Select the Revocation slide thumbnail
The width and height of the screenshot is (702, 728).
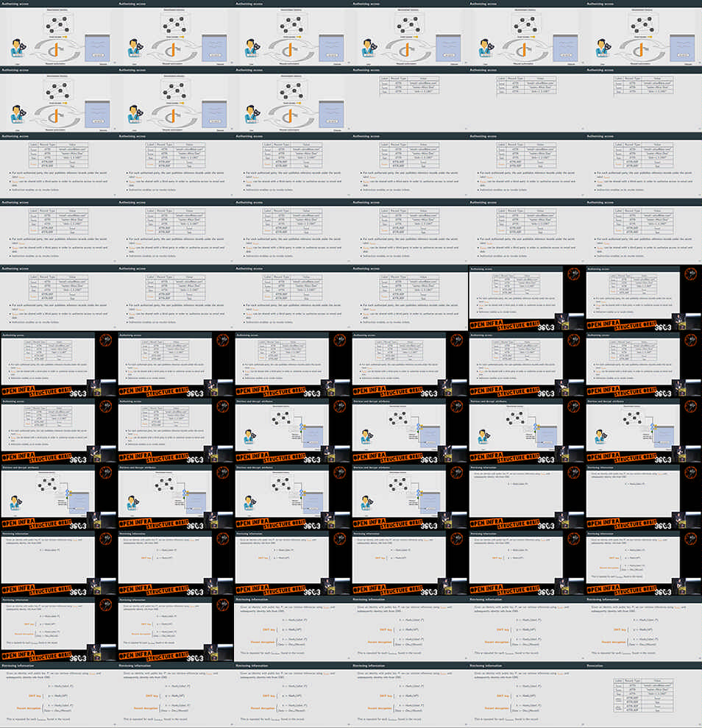pyautogui.click(x=644, y=695)
